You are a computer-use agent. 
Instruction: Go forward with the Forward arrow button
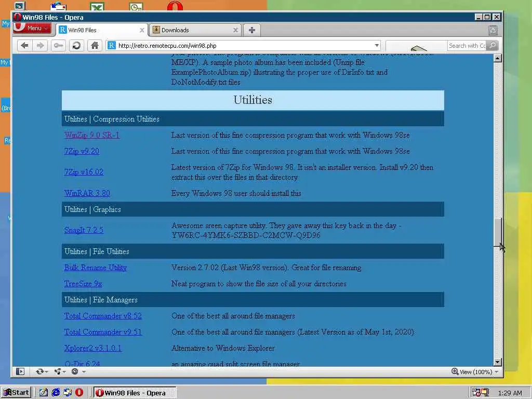(x=41, y=46)
